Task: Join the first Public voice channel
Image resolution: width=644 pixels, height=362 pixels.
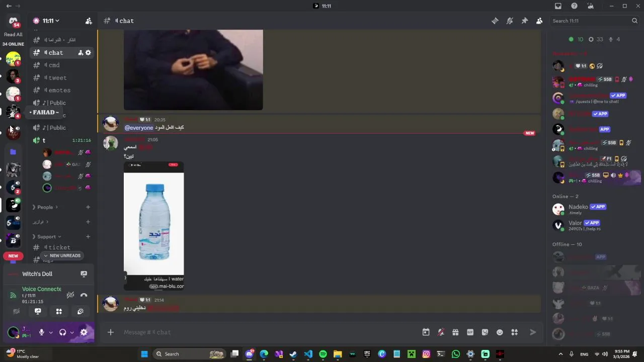Action: tap(57, 103)
